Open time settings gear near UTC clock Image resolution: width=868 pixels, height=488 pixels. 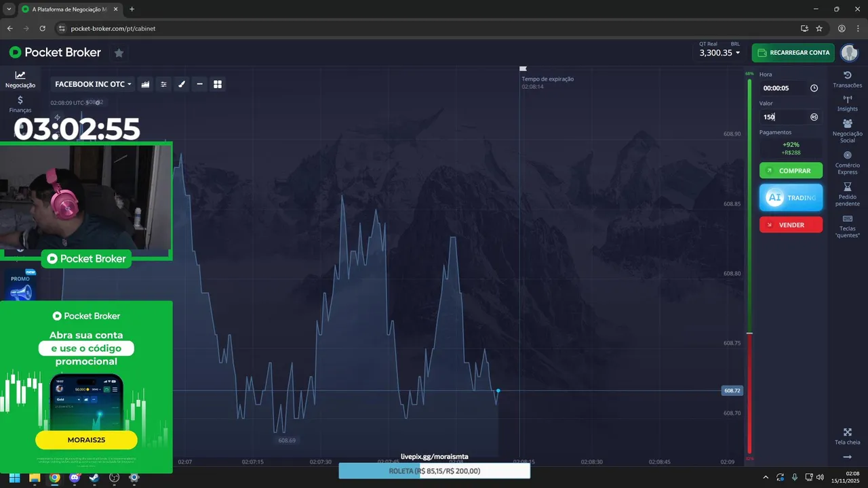click(x=98, y=102)
